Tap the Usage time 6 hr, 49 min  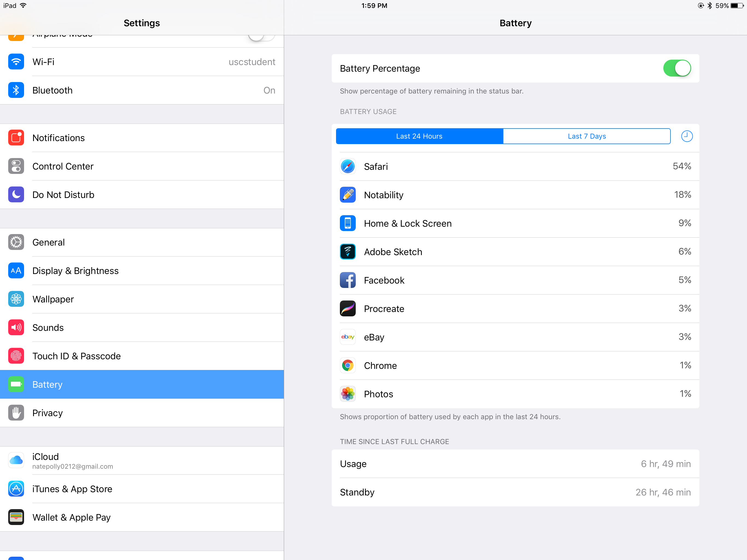[666, 464]
